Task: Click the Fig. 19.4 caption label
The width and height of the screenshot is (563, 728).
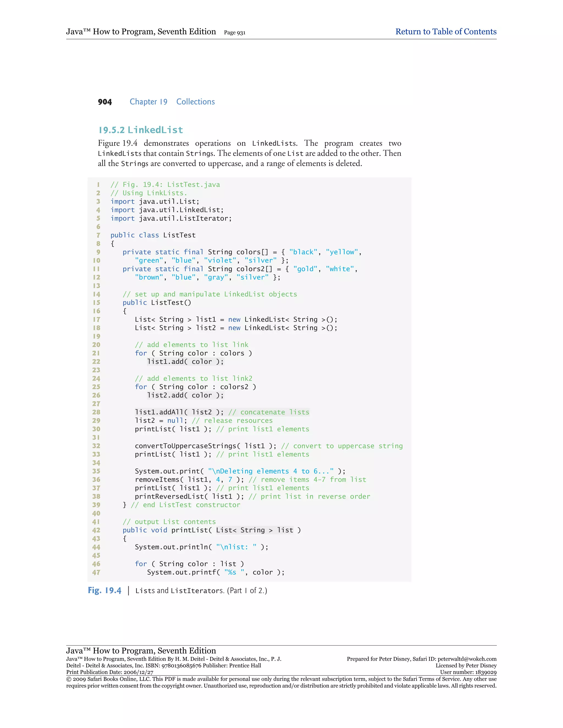Action: tap(104, 590)
